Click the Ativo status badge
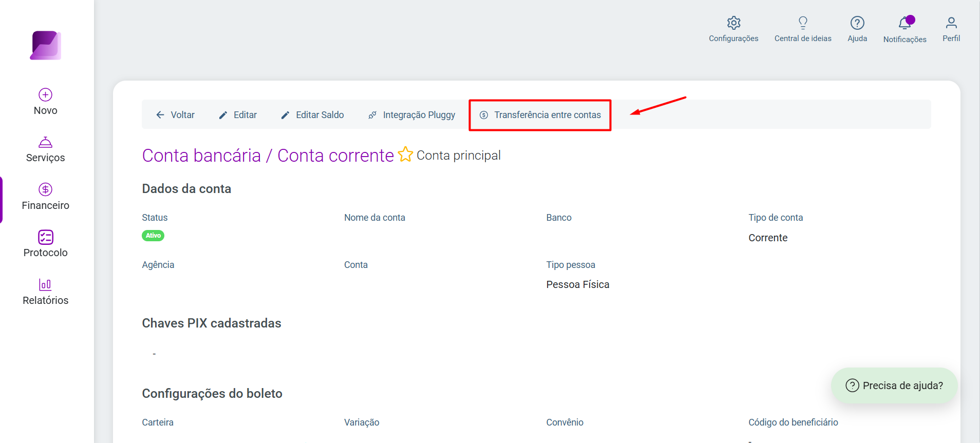The width and height of the screenshot is (980, 443). 153,236
